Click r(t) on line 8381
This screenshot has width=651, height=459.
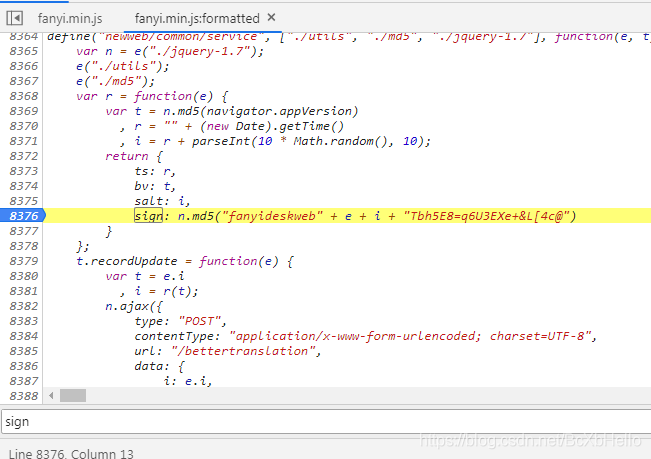point(177,291)
